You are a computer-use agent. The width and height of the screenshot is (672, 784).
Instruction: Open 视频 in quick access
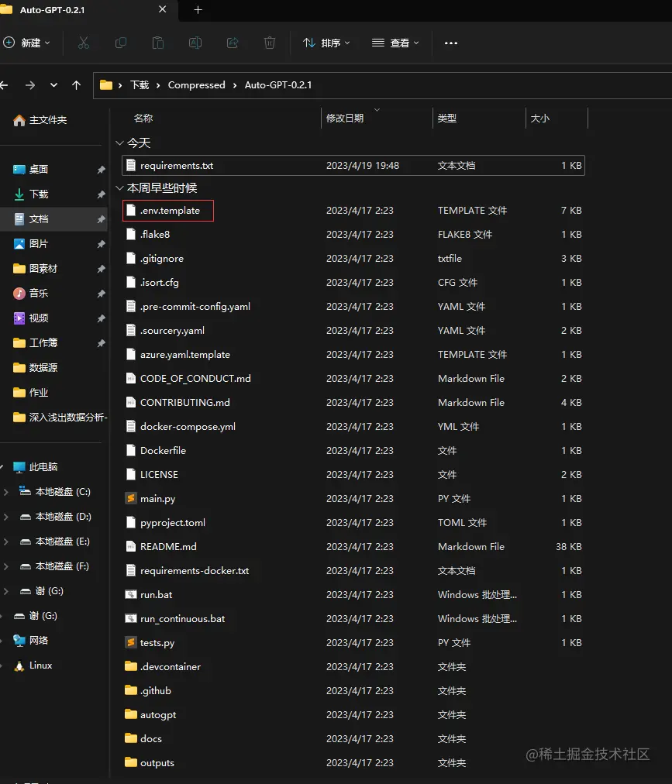click(x=30, y=318)
